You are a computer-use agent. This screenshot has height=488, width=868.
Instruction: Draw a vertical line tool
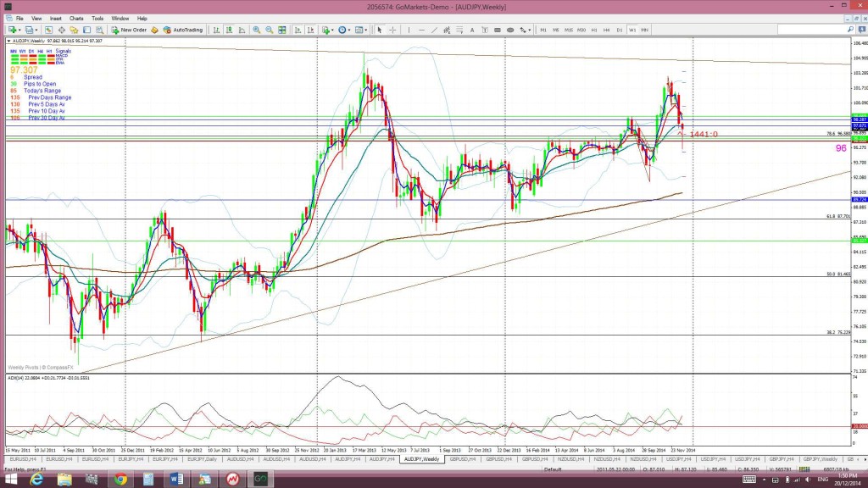409,30
